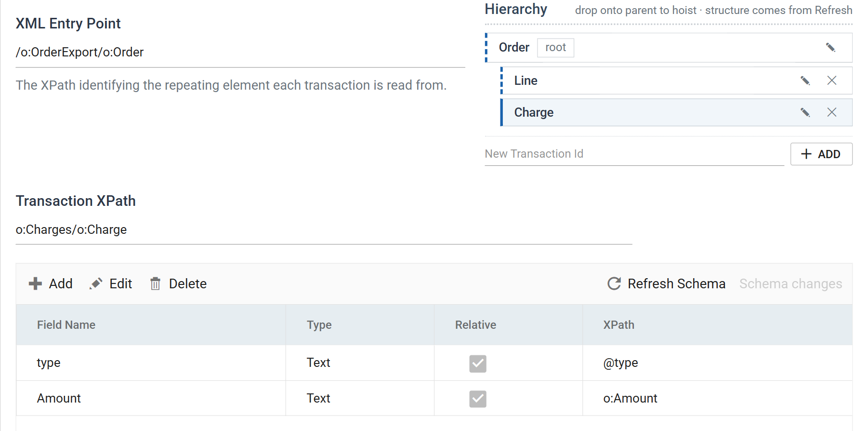Click the Delete trash icon in the toolbar

pyautogui.click(x=155, y=283)
